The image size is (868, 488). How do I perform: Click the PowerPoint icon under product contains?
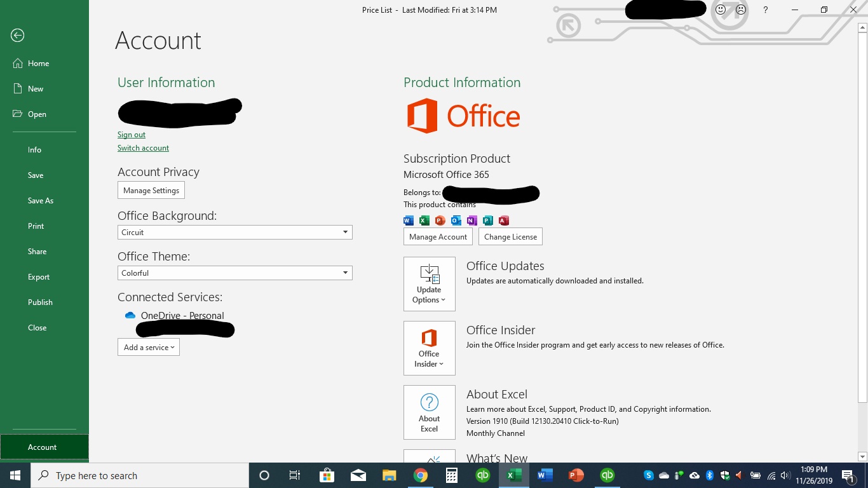(x=440, y=220)
